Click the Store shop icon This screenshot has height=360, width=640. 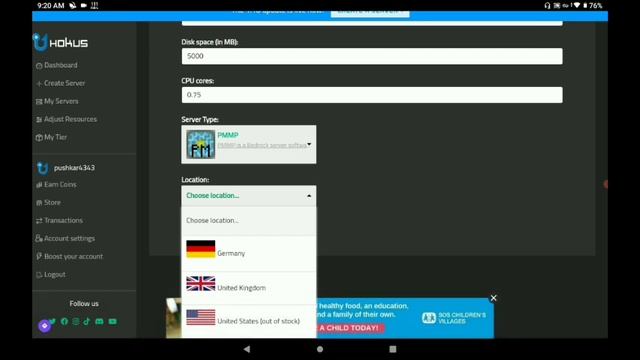click(x=39, y=203)
